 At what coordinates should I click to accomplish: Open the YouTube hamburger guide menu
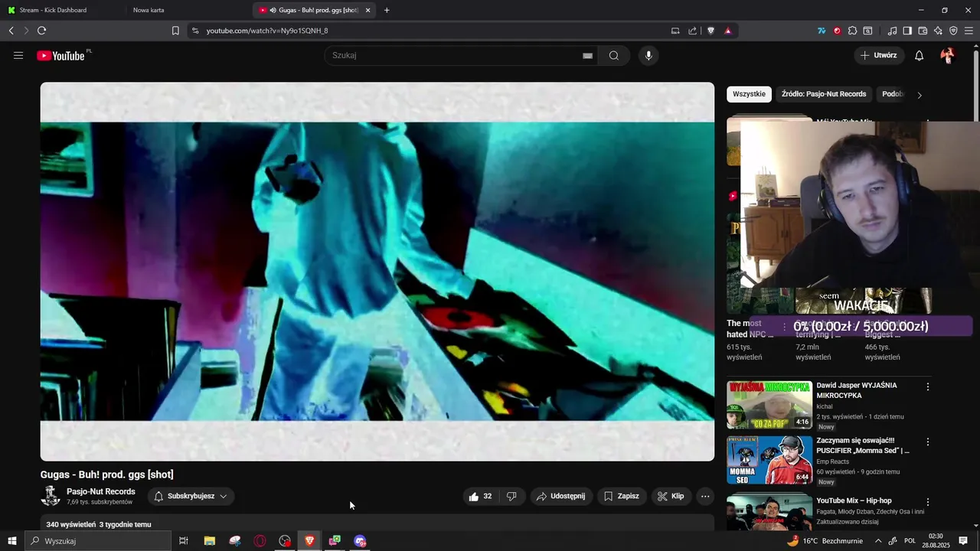(x=18, y=55)
